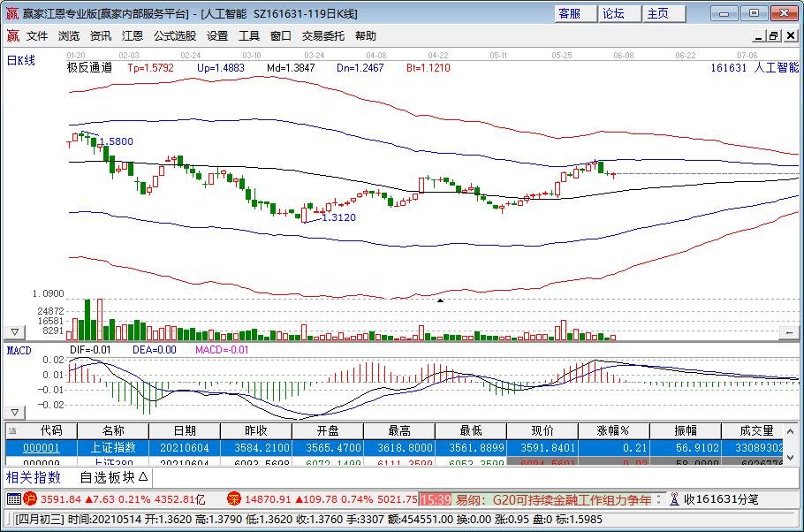Open the 交易委托 menu
The image size is (804, 532).
[323, 36]
